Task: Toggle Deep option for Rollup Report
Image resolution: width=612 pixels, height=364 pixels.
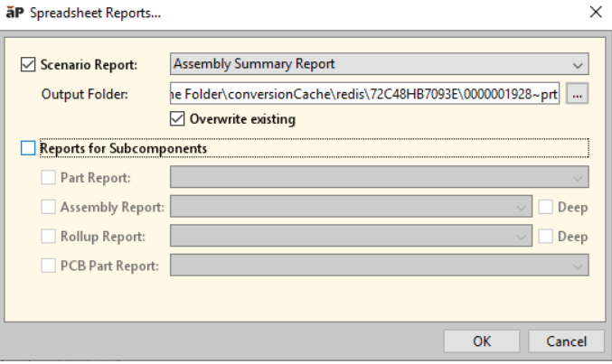Action: click(x=546, y=236)
